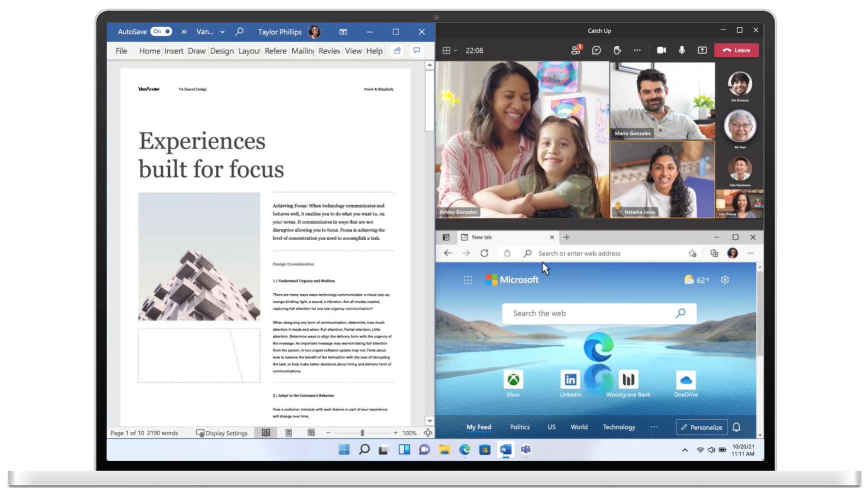
Task: Open the Draw ribbon tab
Action: pos(197,51)
